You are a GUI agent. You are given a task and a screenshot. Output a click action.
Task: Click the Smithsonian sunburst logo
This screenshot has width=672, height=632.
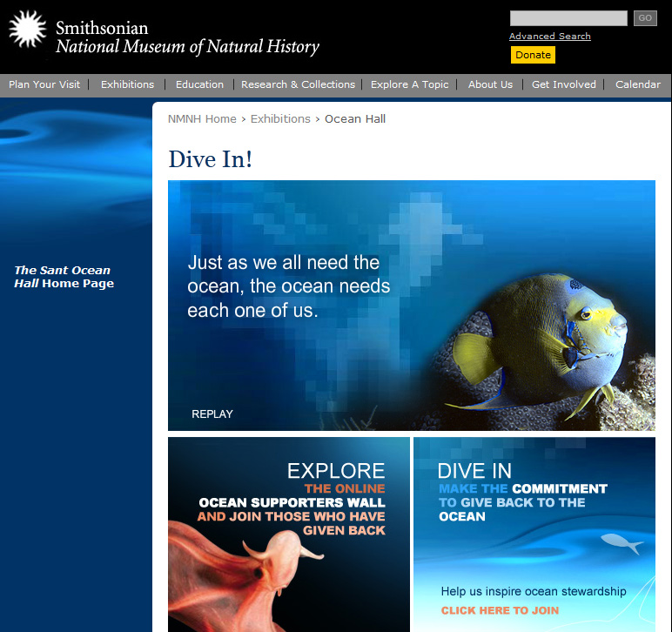click(x=27, y=30)
